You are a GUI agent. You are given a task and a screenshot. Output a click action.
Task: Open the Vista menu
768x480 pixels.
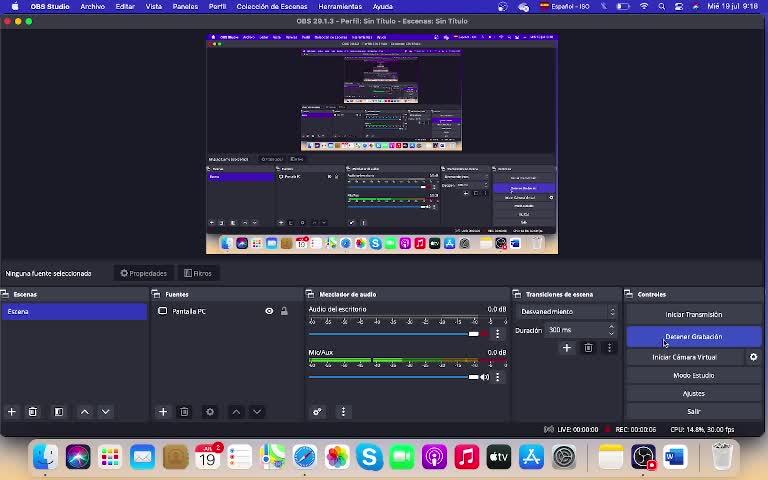click(x=154, y=6)
